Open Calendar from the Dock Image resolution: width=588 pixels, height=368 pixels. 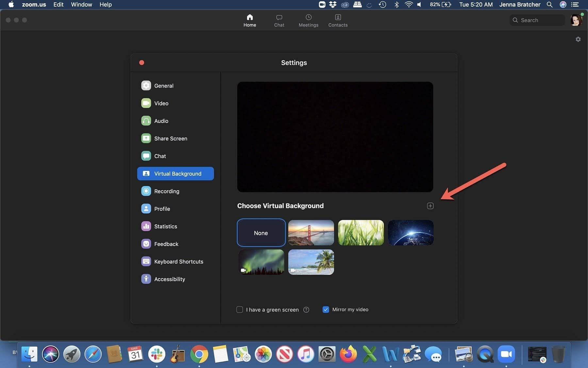135,354
